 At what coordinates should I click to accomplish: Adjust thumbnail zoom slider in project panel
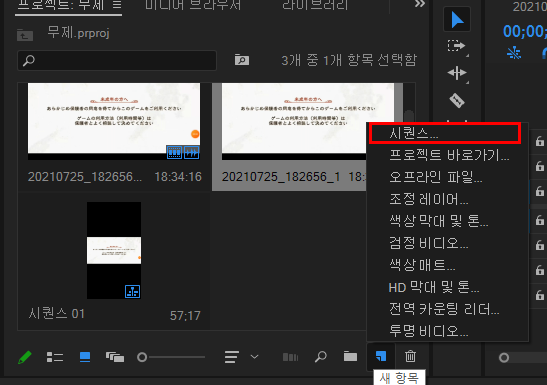pyautogui.click(x=171, y=357)
